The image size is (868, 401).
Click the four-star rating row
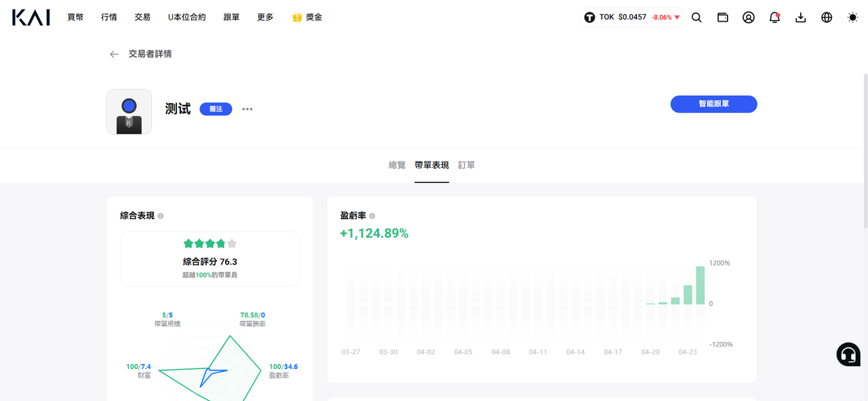(x=210, y=244)
